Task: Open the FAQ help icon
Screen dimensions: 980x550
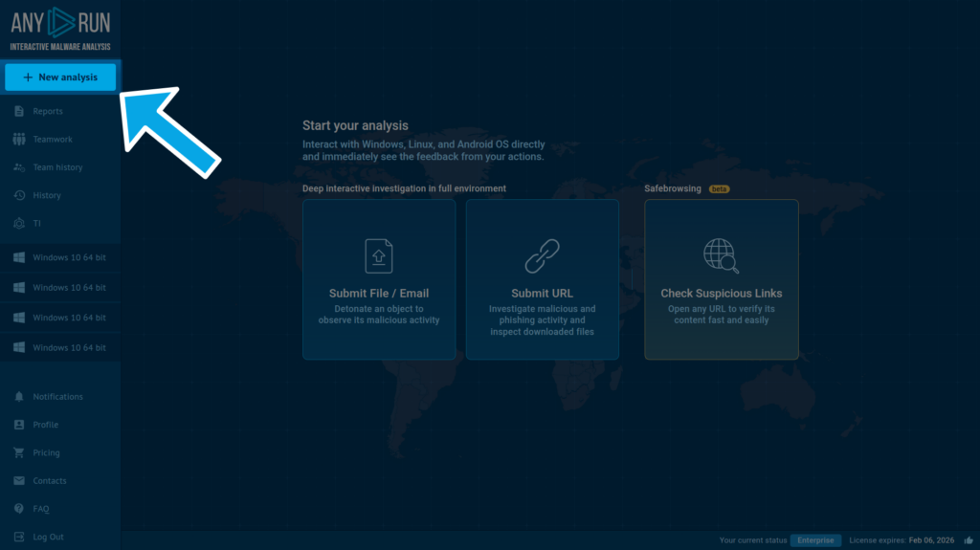Action: tap(19, 509)
